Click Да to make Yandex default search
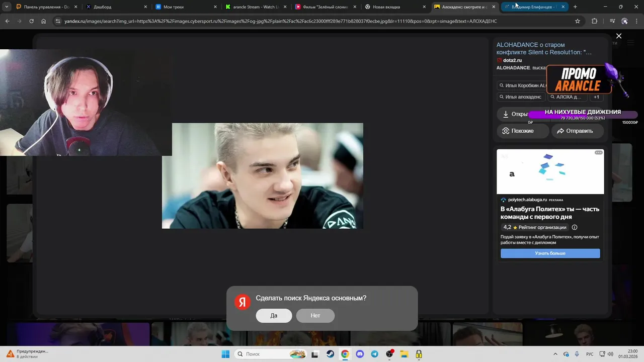 tap(274, 316)
